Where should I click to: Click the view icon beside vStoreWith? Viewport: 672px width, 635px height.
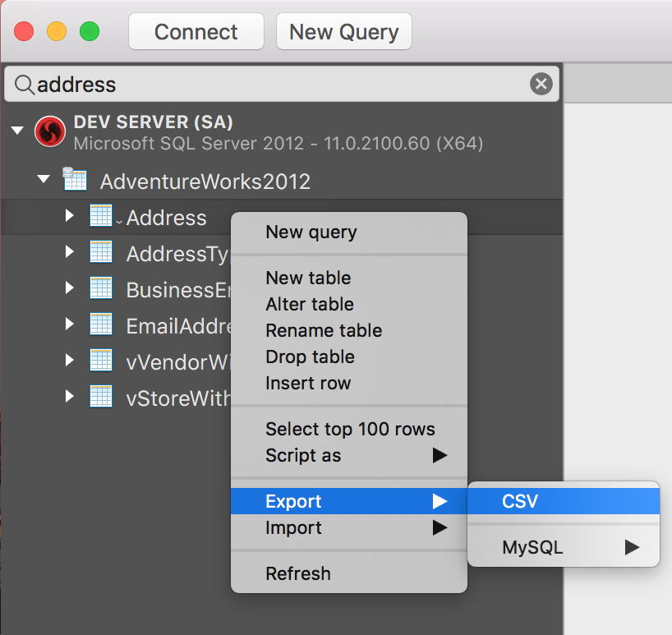click(x=100, y=396)
